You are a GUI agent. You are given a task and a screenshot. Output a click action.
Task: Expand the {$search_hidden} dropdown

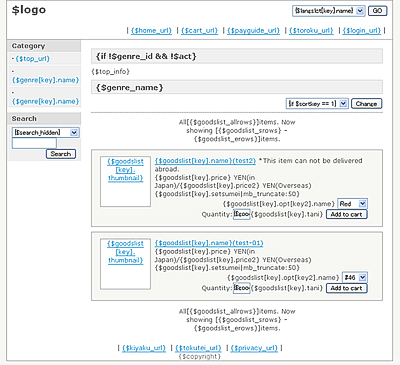[45, 132]
